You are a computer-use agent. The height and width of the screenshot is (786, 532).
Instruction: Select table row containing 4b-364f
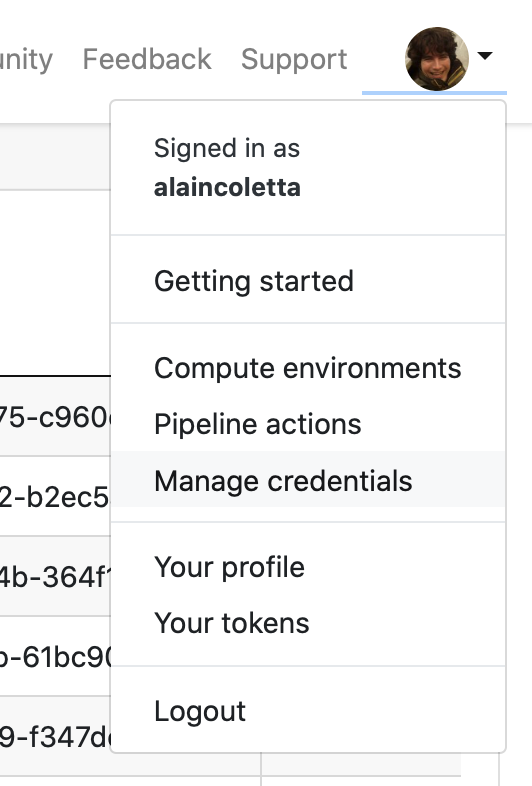coord(55,576)
